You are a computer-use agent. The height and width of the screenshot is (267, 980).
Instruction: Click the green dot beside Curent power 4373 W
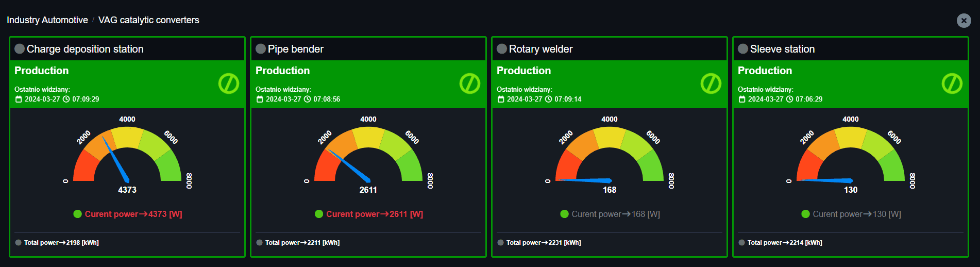78,214
